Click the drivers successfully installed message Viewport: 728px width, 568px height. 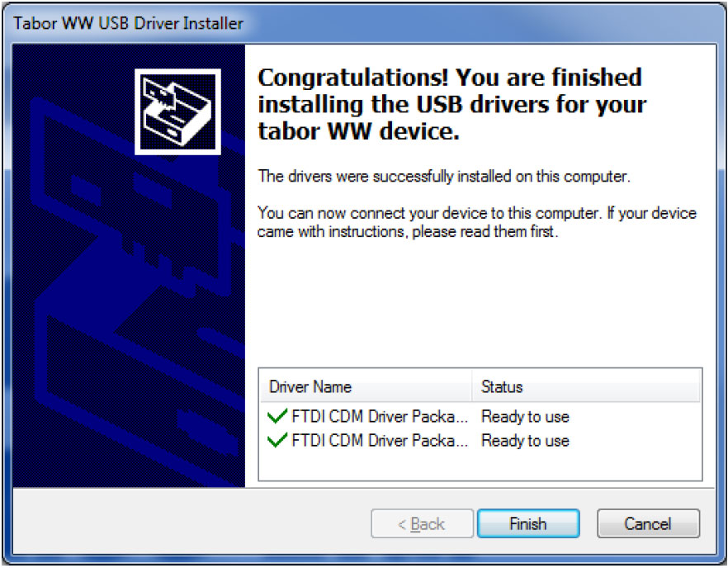click(x=444, y=177)
